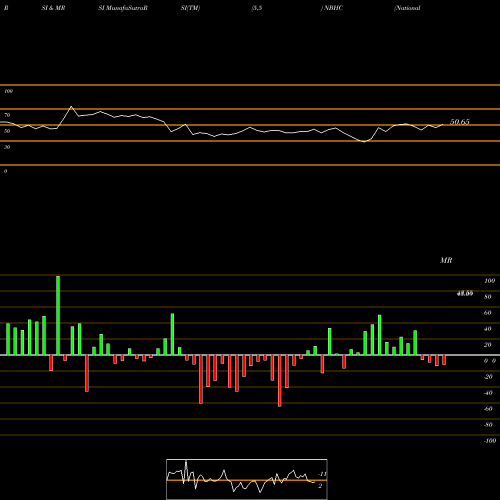Click the overlapping MR value label near 80
This screenshot has height=500, width=500.
tap(465, 293)
